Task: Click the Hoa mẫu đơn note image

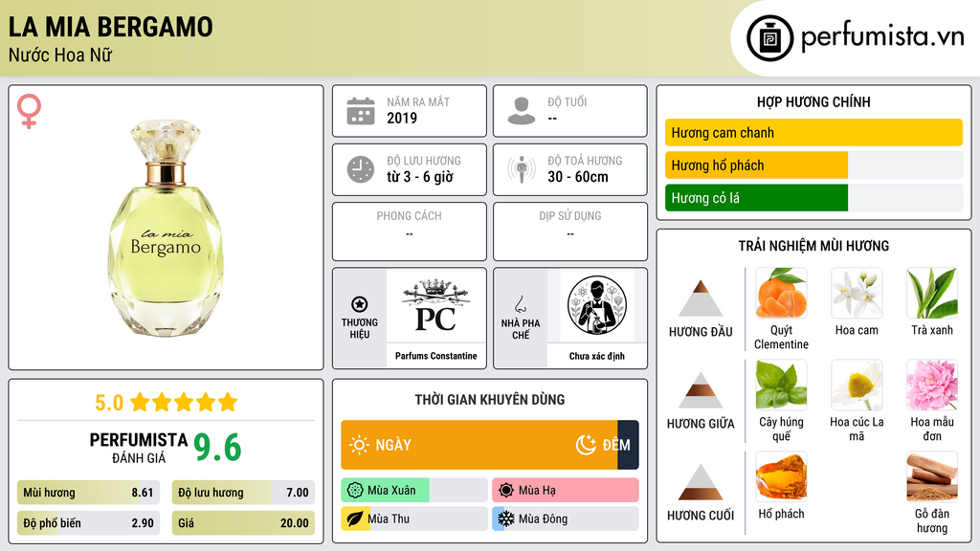Action: pos(932,385)
